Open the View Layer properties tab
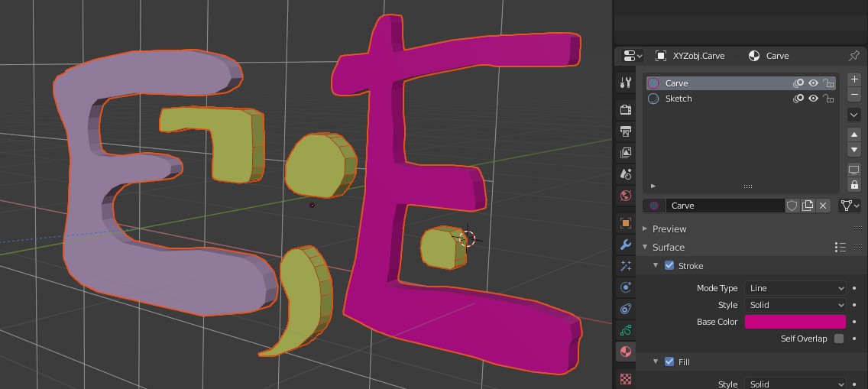The height and width of the screenshot is (389, 868). (x=626, y=153)
